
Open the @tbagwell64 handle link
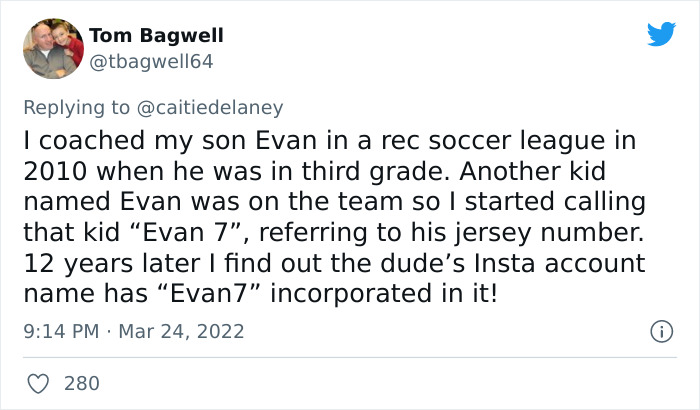tap(151, 61)
